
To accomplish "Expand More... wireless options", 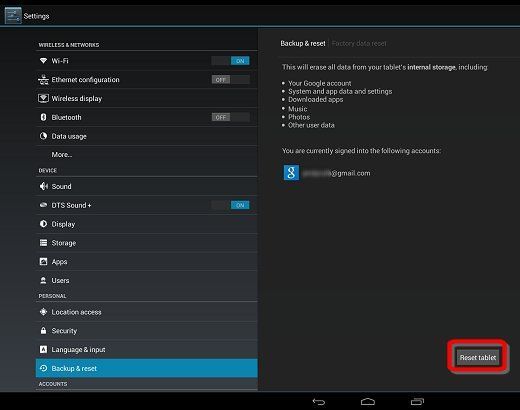I will (x=147, y=155).
